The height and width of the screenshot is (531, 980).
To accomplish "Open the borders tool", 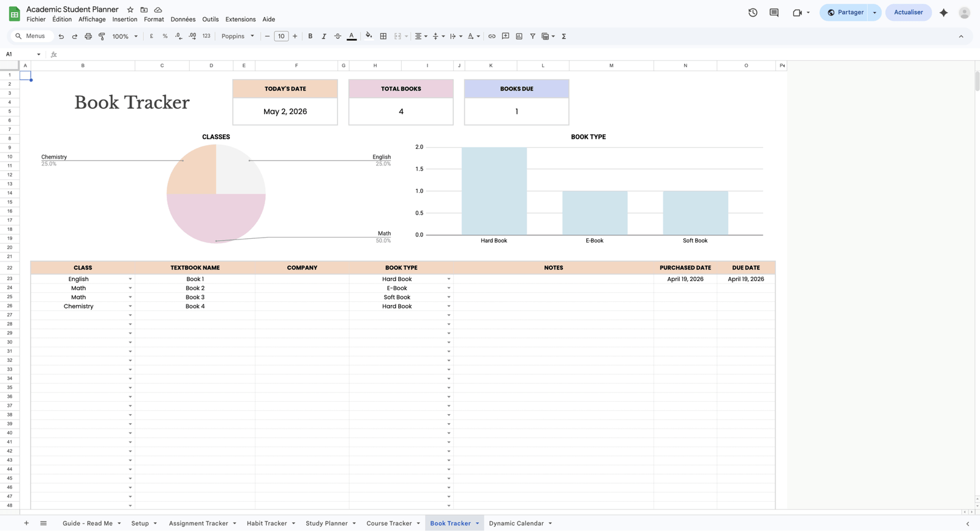I will [383, 37].
